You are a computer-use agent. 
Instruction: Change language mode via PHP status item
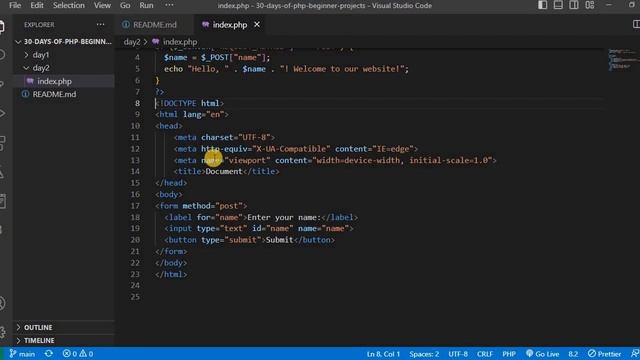pyautogui.click(x=509, y=354)
